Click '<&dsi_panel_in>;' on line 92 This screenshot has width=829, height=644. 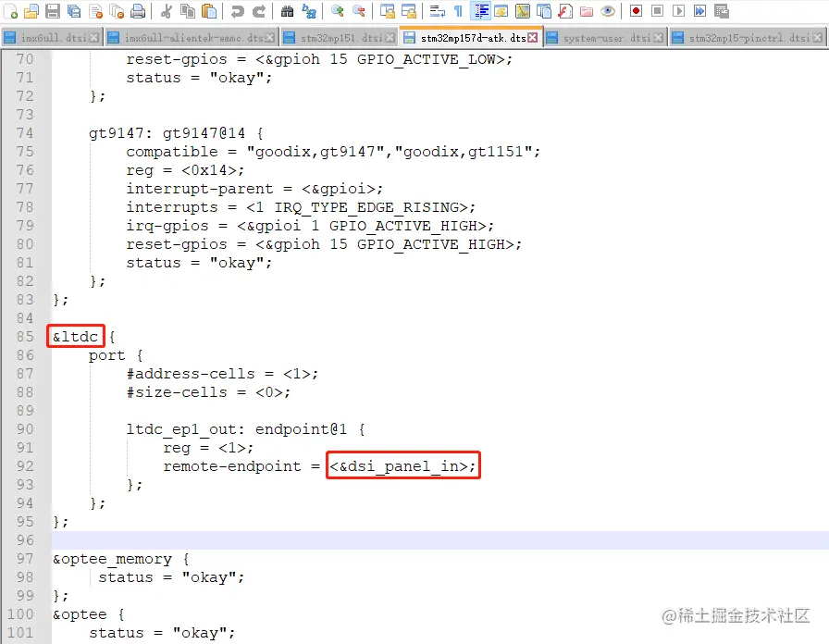click(402, 465)
